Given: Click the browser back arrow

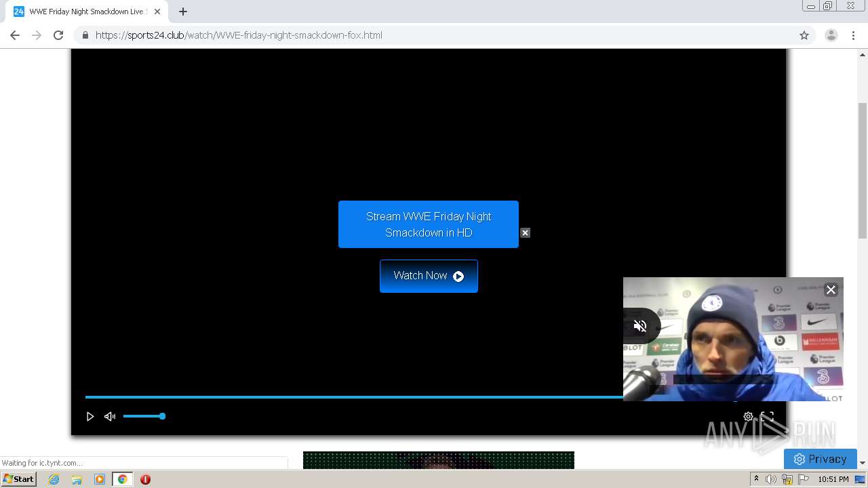Looking at the screenshot, I should tap(15, 35).
